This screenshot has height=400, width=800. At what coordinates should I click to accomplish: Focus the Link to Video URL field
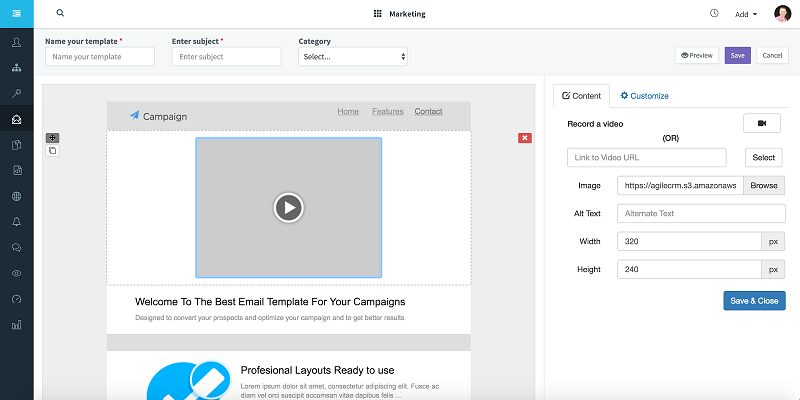646,158
